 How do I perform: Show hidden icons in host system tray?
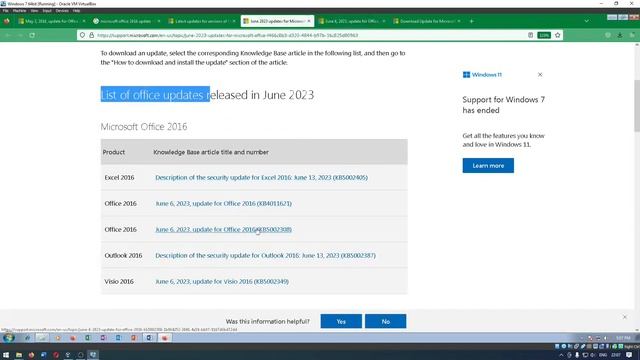(x=561, y=355)
